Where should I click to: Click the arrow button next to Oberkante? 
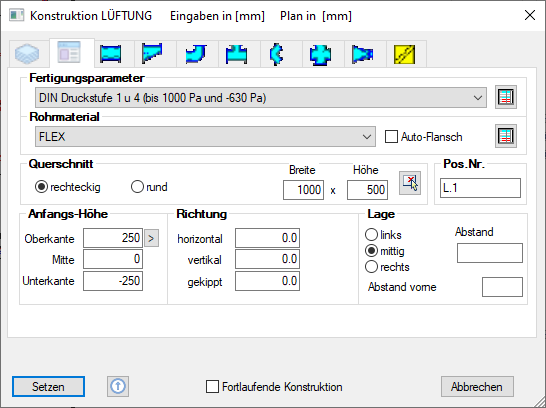(x=151, y=238)
